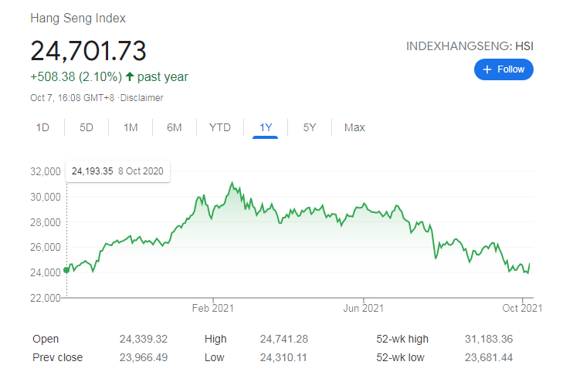Click the Prev close value 23,966.49
Image resolution: width=573 pixels, height=392 pixels.
pos(144,357)
